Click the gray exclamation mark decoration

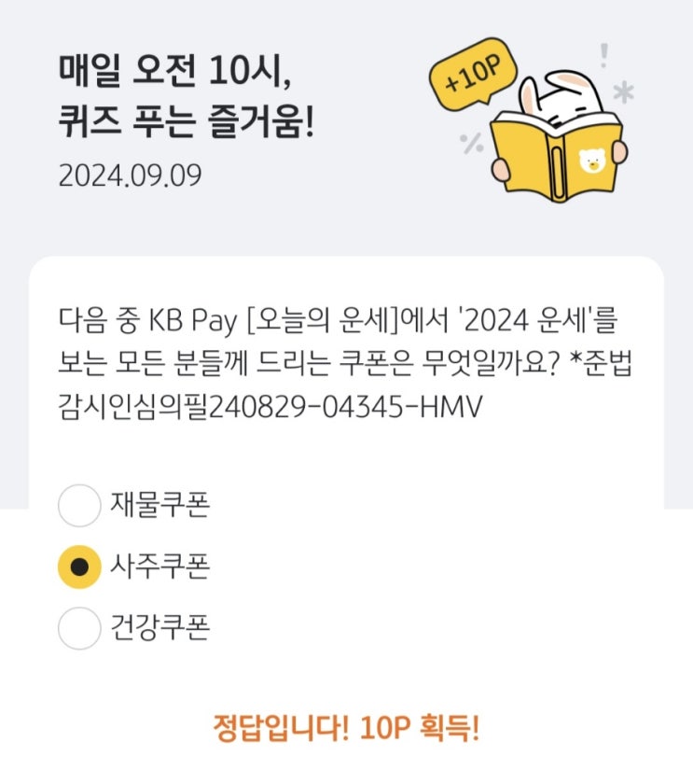[x=604, y=55]
